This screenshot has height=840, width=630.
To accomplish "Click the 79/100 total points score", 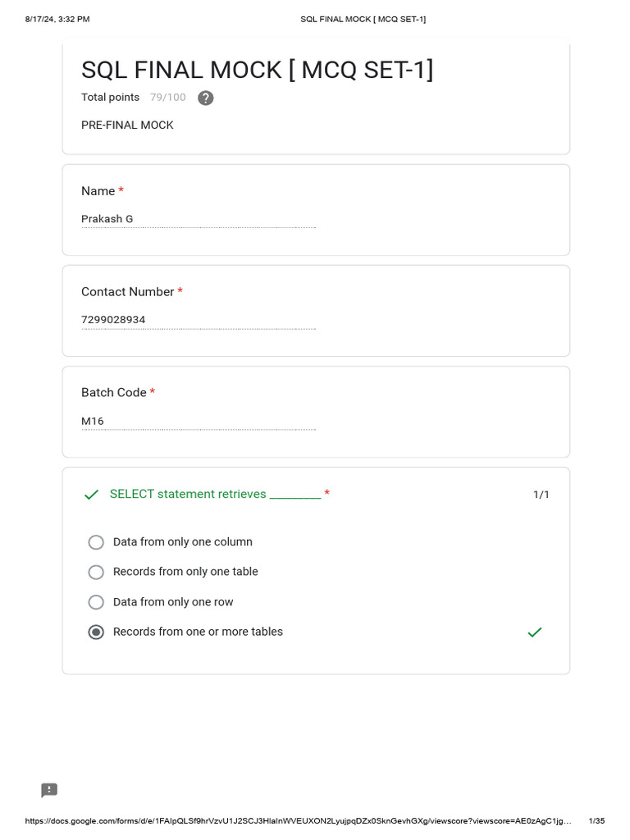I will tap(167, 98).
